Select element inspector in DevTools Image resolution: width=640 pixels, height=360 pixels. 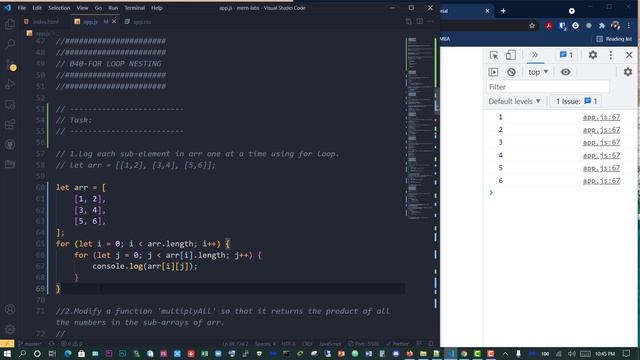coord(494,55)
